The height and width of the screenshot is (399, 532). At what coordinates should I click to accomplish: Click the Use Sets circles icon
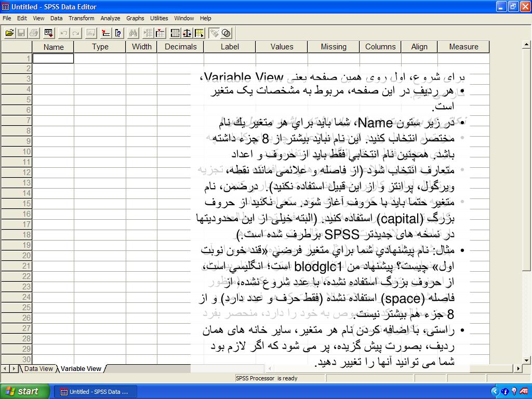[227, 33]
